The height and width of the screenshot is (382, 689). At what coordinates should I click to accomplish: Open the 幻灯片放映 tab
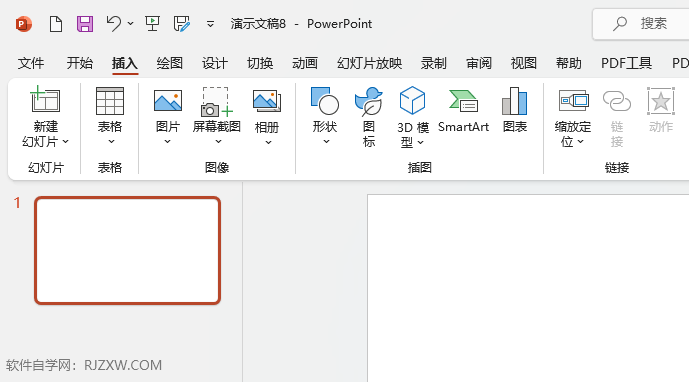[x=370, y=63]
